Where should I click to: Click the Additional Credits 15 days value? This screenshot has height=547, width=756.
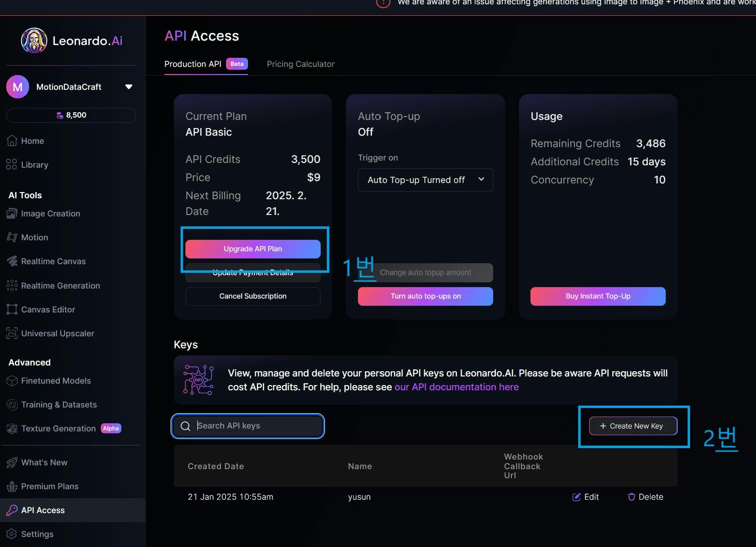(x=647, y=162)
